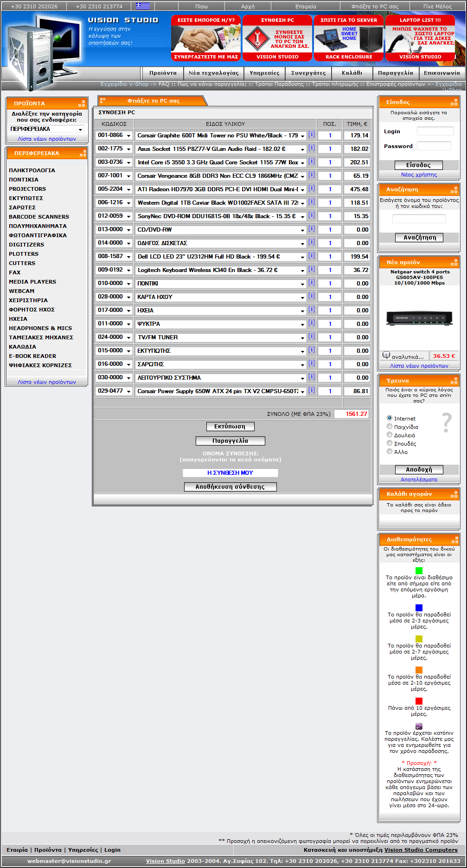Open WEBCAM in the peripherals list

tap(21, 291)
